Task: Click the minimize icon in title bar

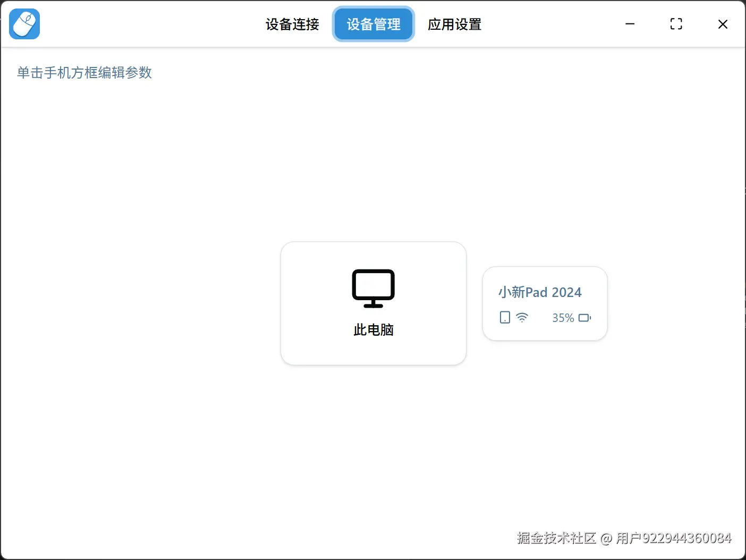Action: [630, 24]
